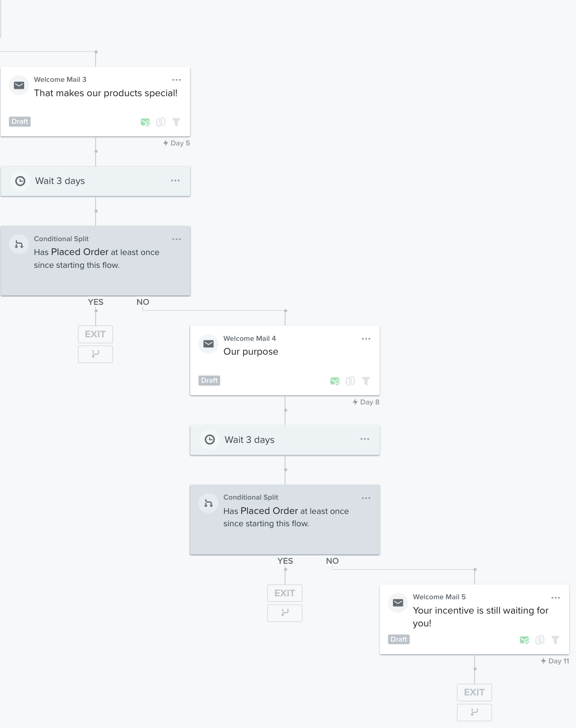Select the second Wait 3 days step
Image resolution: width=576 pixels, height=728 pixels.
click(x=285, y=440)
